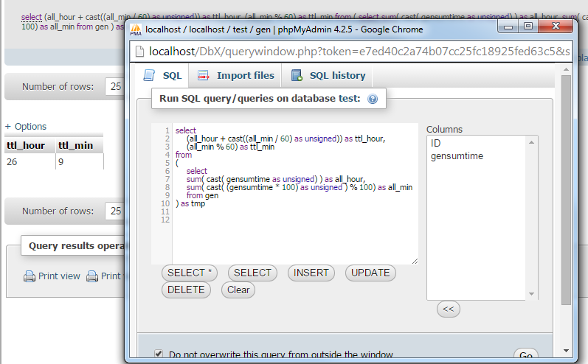Click the SELECT * button
This screenshot has width=588, height=364.
click(190, 273)
